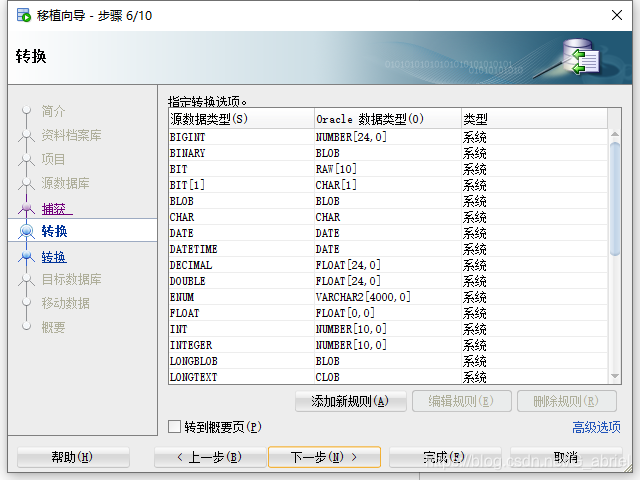Click CLOB Oracle type cell
The image size is (640, 480).
(x=388, y=377)
